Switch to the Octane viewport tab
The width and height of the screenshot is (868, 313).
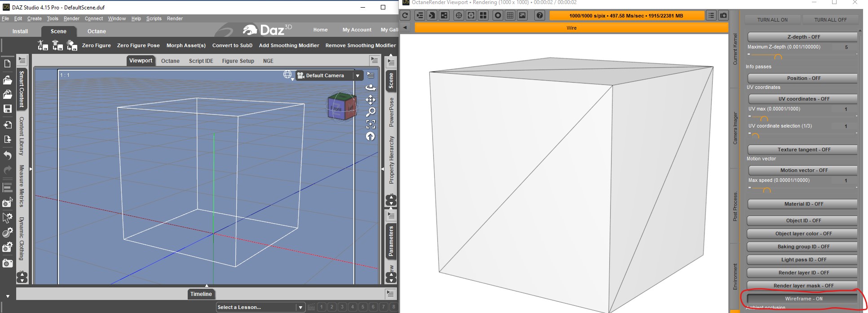[170, 61]
